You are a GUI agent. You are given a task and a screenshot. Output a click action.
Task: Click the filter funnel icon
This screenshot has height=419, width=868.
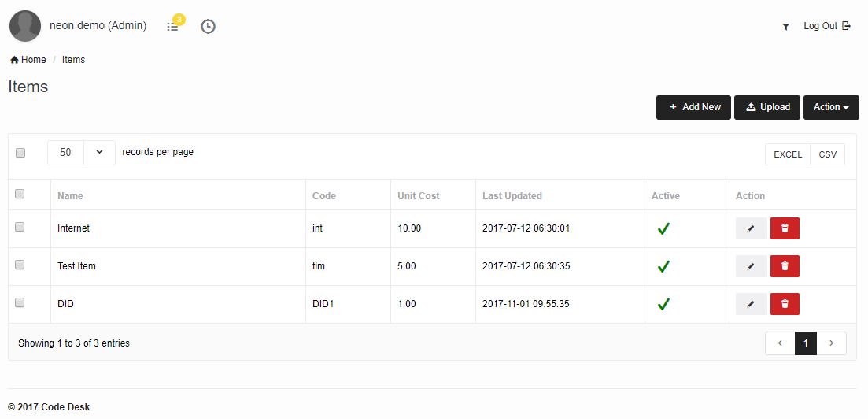785,27
